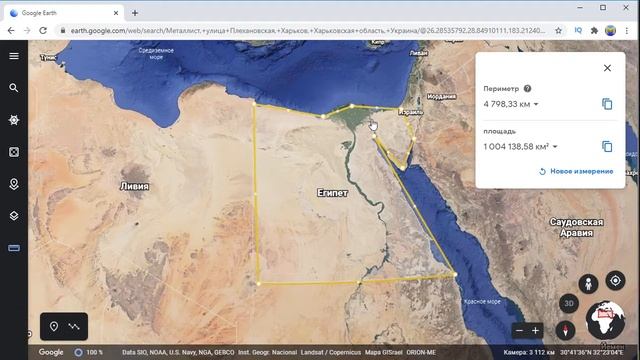
Task: Open a new browser tab
Action: (x=135, y=13)
